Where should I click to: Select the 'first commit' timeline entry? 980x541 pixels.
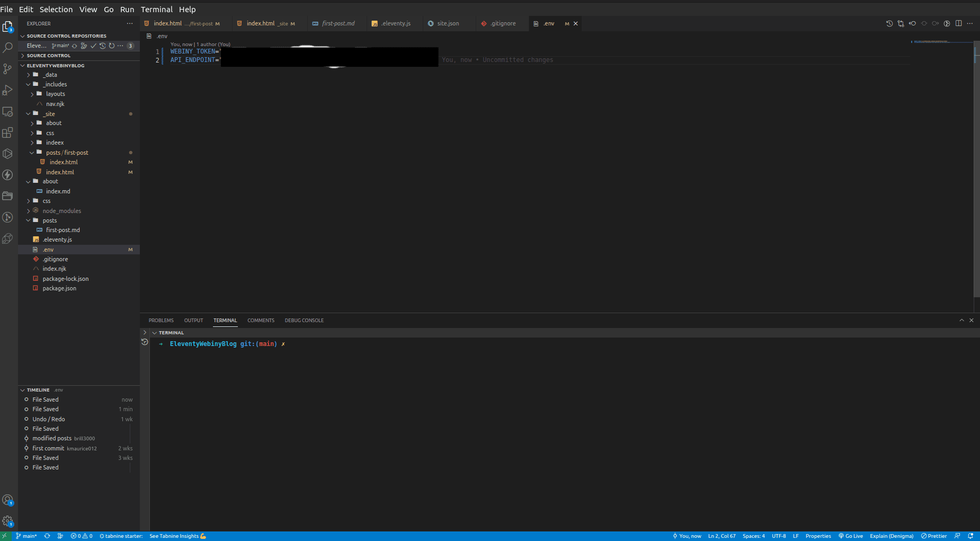pyautogui.click(x=48, y=448)
